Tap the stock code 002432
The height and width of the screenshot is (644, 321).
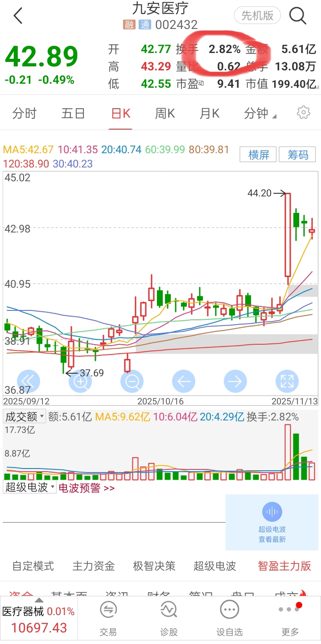tap(177, 24)
